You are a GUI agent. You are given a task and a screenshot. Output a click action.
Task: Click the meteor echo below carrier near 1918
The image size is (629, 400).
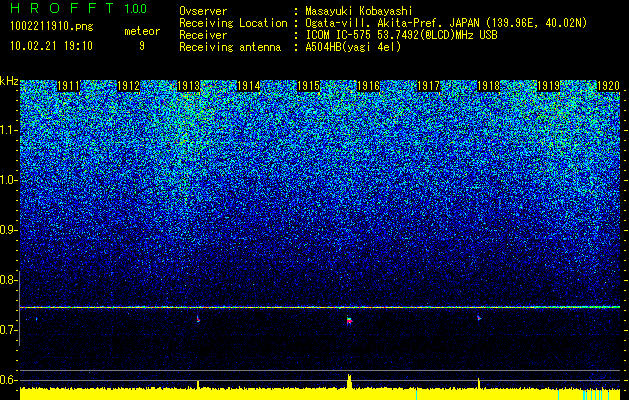pos(479,318)
